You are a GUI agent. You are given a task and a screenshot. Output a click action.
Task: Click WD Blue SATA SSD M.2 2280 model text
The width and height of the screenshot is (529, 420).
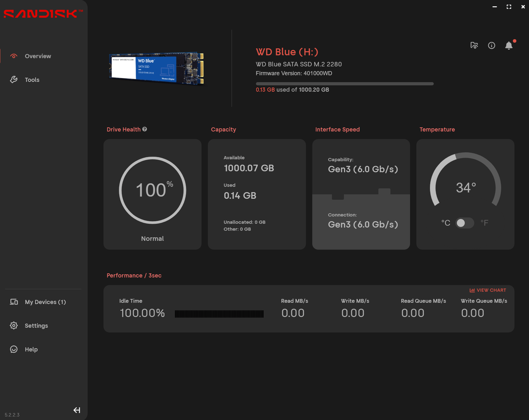point(299,64)
